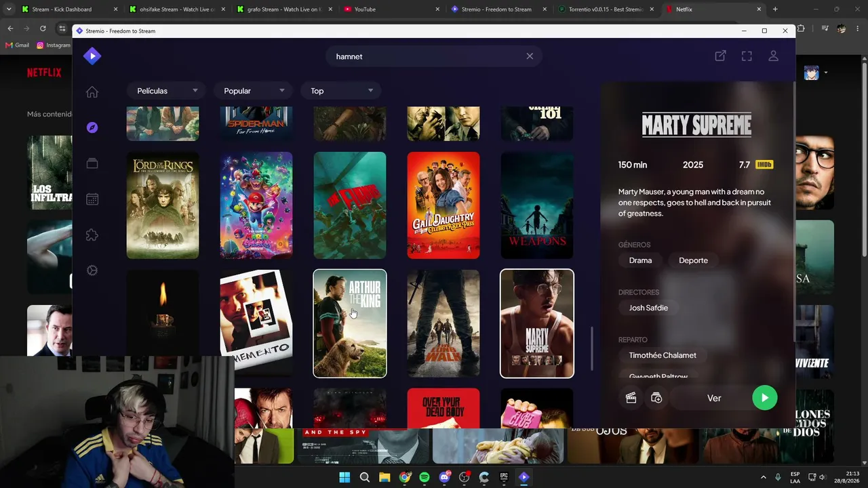Select the Gail Daughtry poster
This screenshot has height=488, width=868.
(x=443, y=205)
